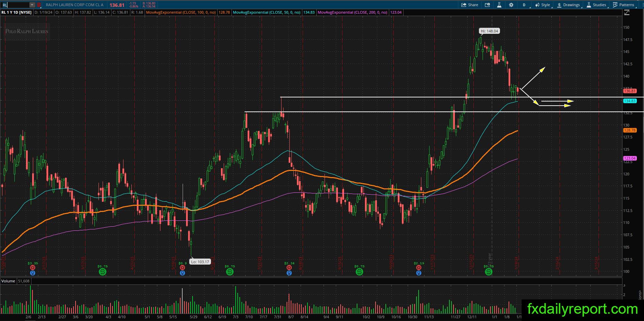Click the magenta 123.04 bubble on the price axis

tap(630, 158)
